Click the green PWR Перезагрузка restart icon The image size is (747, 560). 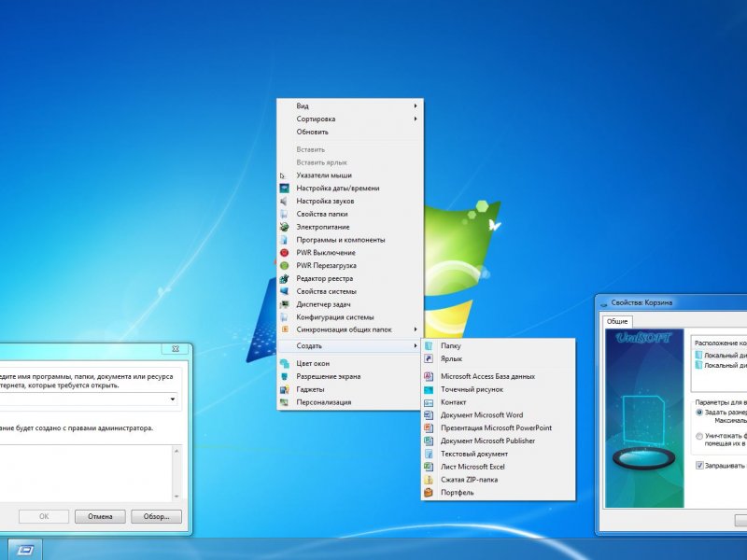[x=284, y=265]
